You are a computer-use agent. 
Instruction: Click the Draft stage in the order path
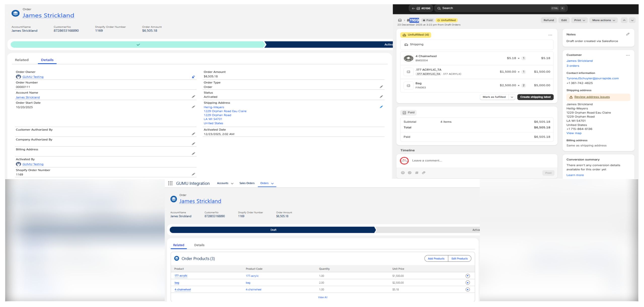(273, 230)
